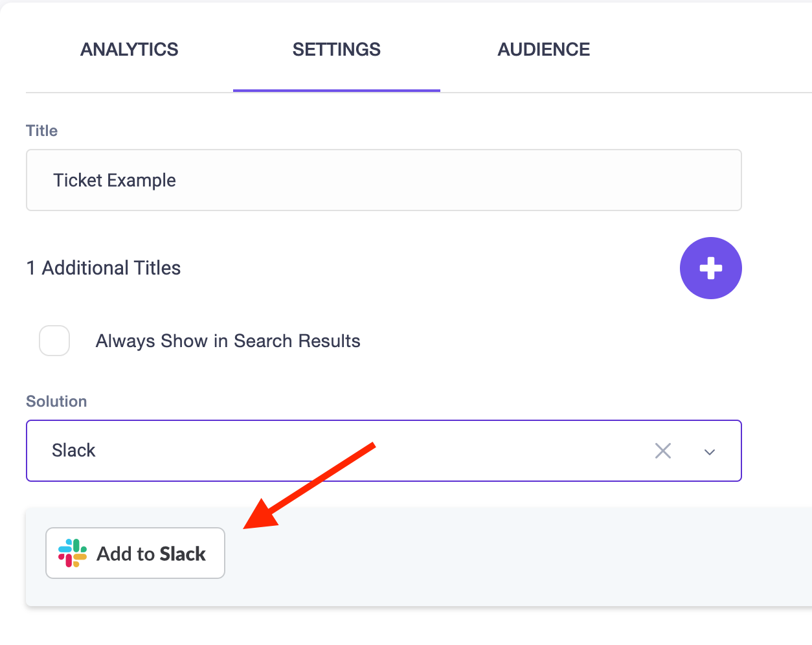Click the 1 Additional Titles label
Screen dimensions: 812x645
[104, 268]
